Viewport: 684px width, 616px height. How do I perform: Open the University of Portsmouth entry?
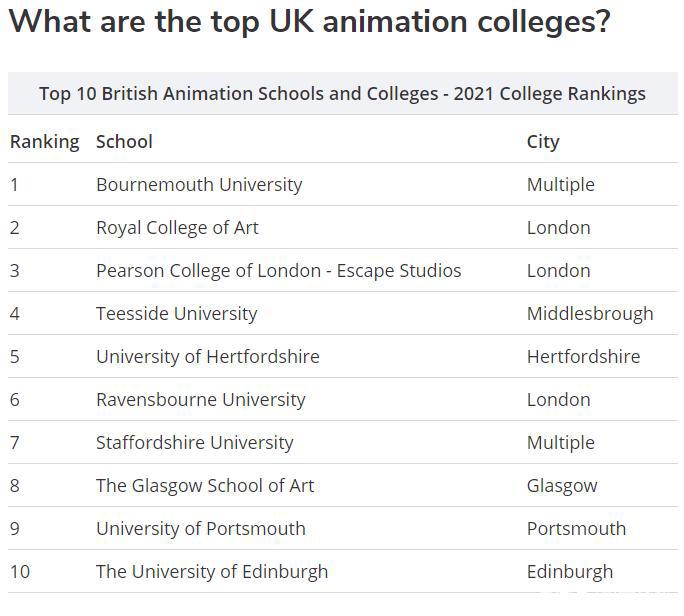click(200, 529)
